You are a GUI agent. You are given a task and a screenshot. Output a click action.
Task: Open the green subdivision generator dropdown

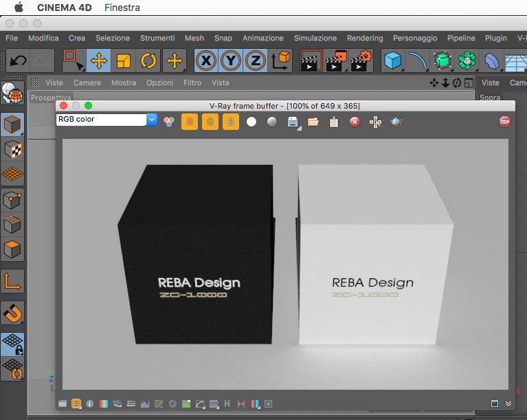click(x=442, y=60)
